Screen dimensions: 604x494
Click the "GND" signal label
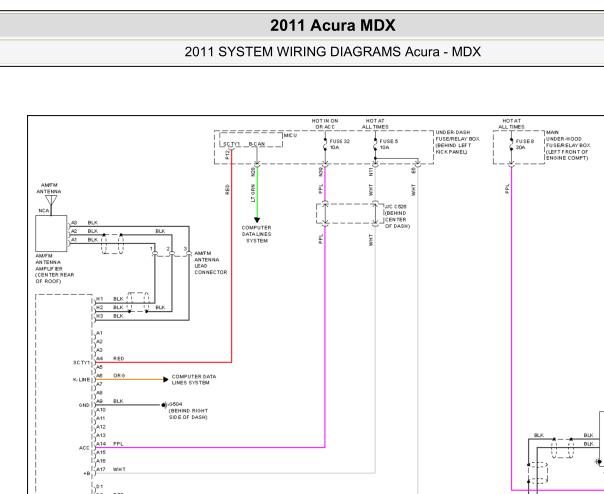pyautogui.click(x=84, y=405)
